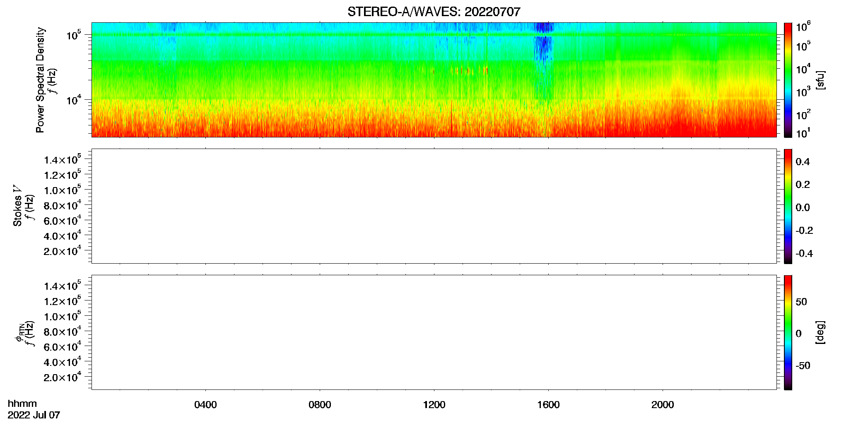This screenshot has width=868, height=447.
Task: Click the power spectral density colorbar
Action: pyautogui.click(x=788, y=80)
